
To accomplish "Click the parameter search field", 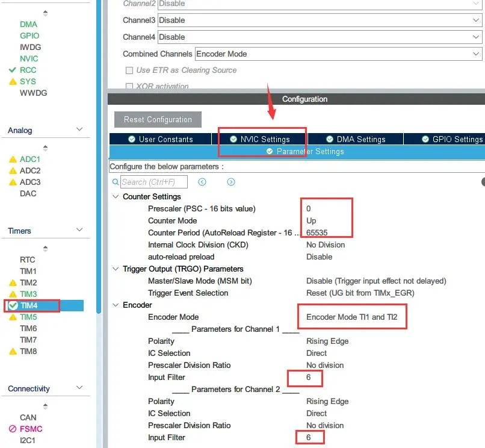I will (x=154, y=182).
